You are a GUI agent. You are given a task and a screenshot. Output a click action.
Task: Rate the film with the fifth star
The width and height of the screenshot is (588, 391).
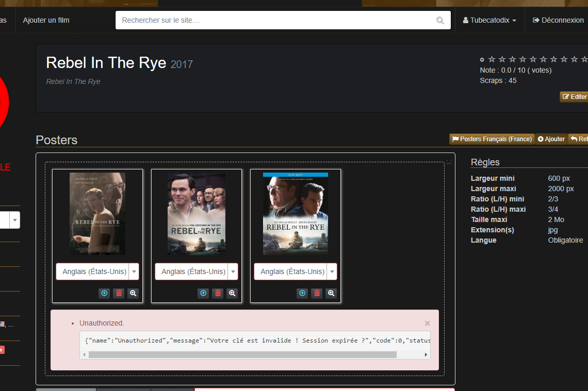point(533,59)
